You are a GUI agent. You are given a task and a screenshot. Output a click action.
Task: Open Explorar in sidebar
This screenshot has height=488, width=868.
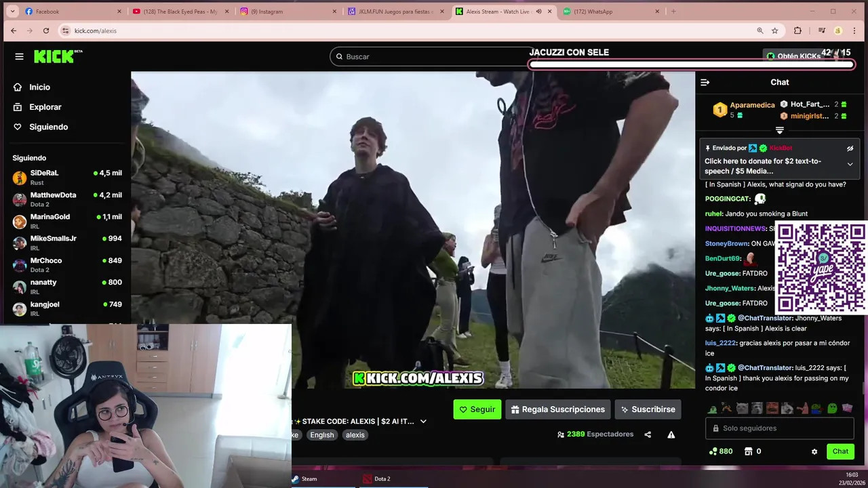click(45, 107)
